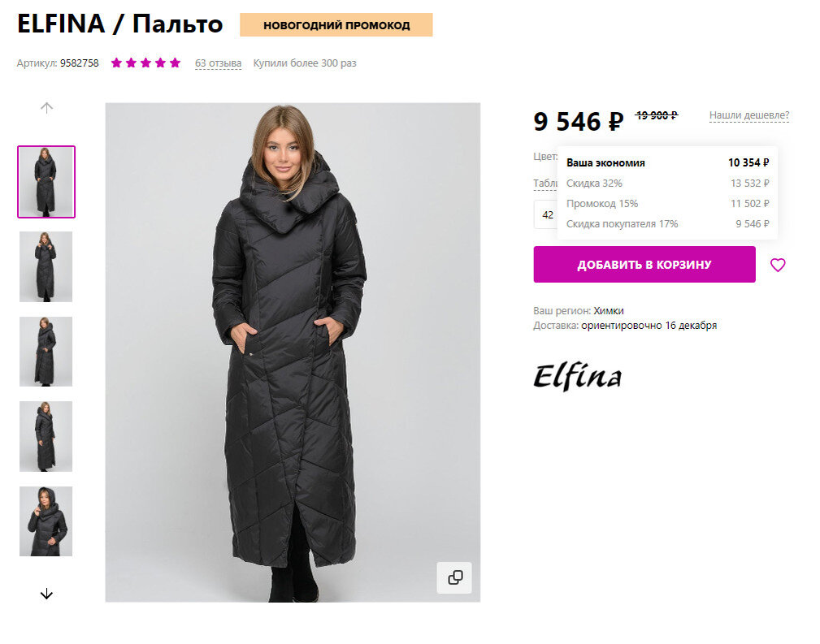Click the heart icon to add to favorites
820x644 pixels.
(778, 265)
